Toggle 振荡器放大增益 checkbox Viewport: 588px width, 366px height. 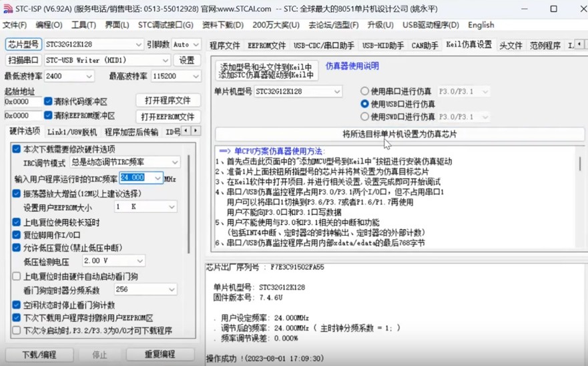17,193
